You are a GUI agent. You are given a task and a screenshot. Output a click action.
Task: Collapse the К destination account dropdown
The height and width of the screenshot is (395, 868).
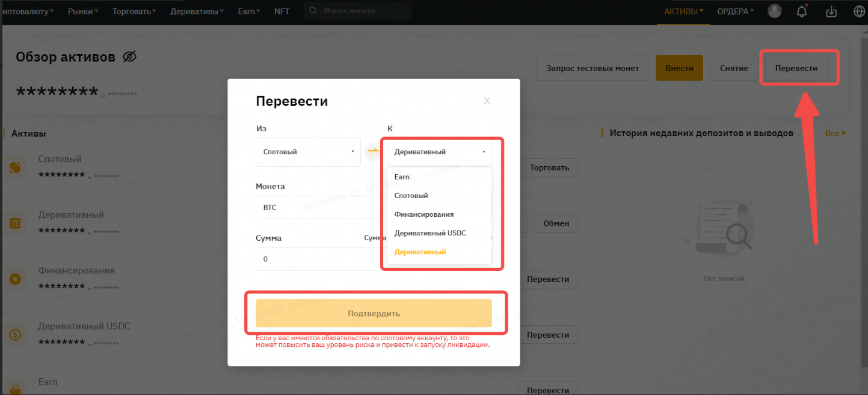(439, 152)
